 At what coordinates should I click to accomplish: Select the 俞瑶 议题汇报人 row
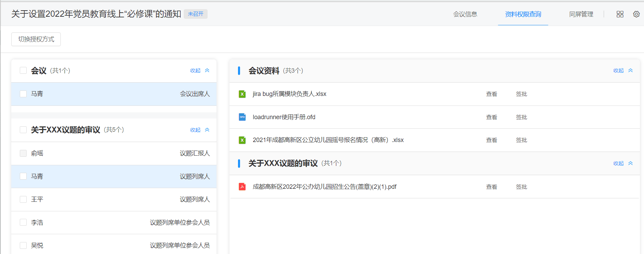[x=114, y=153]
